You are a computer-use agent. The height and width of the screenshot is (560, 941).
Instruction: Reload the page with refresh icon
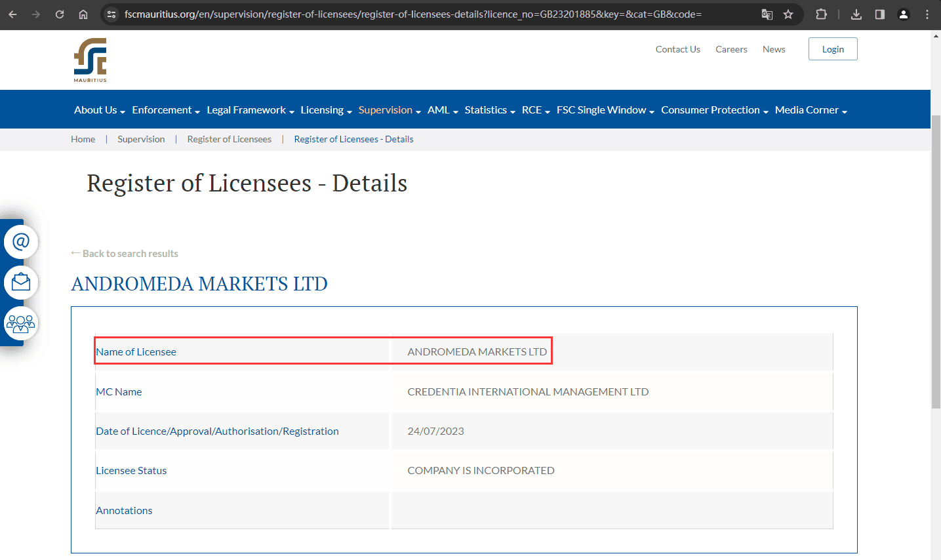pos(60,14)
